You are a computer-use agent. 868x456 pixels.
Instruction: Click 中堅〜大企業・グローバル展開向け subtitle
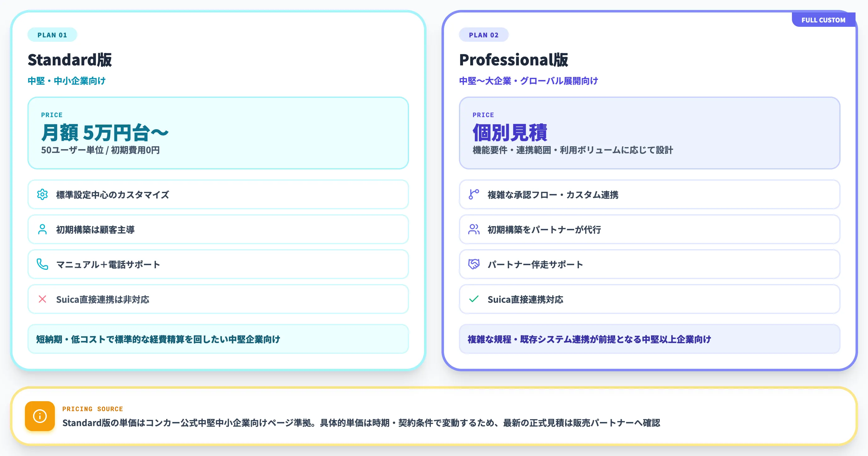[529, 81]
